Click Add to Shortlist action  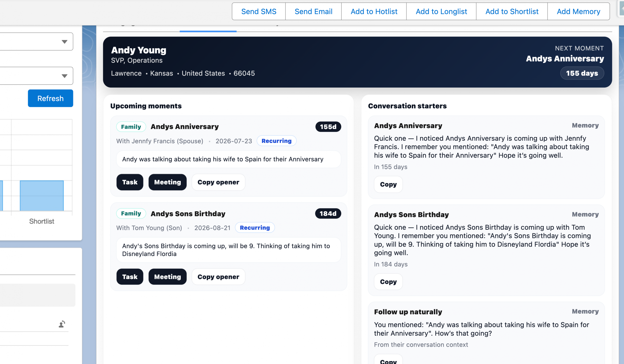coord(512,11)
